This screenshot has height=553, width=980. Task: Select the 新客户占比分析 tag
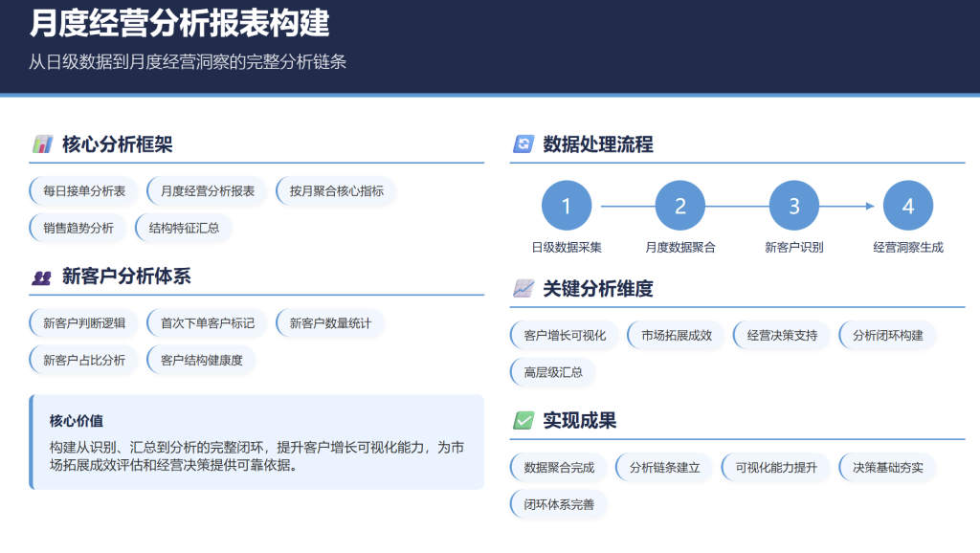(84, 360)
